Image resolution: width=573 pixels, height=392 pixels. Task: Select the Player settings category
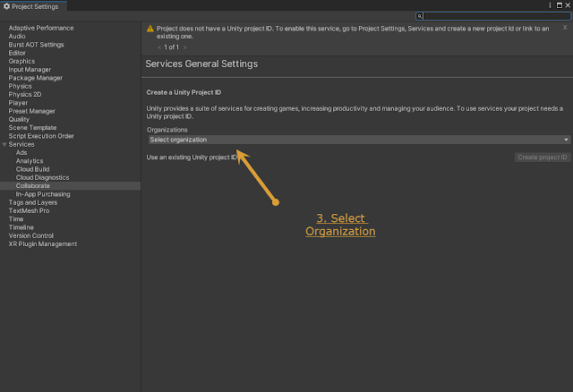[x=18, y=103]
